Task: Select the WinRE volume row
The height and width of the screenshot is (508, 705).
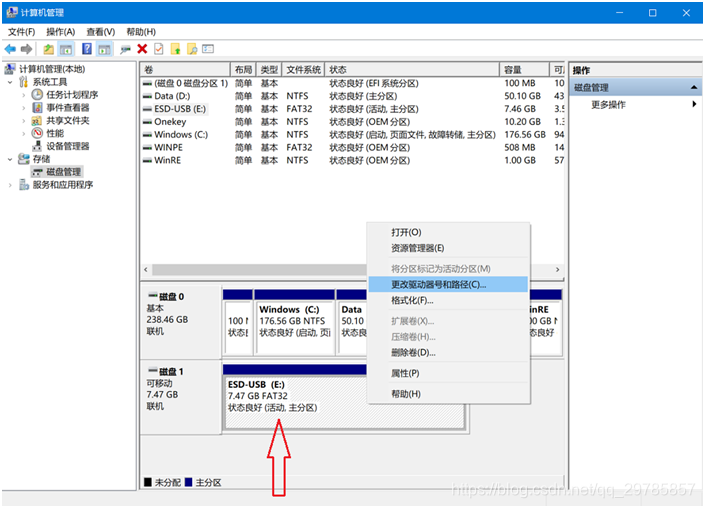Action: pos(352,160)
